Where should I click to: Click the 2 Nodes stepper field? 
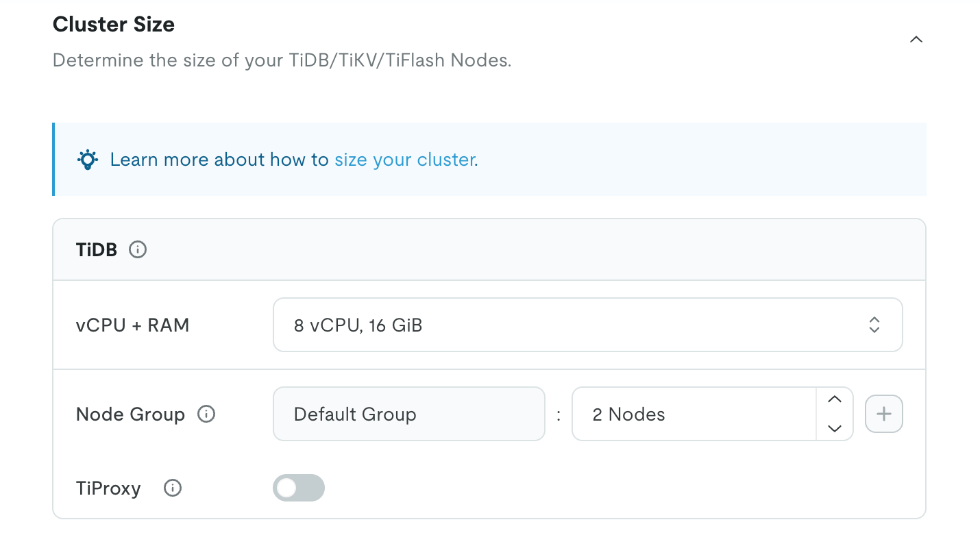click(x=694, y=414)
